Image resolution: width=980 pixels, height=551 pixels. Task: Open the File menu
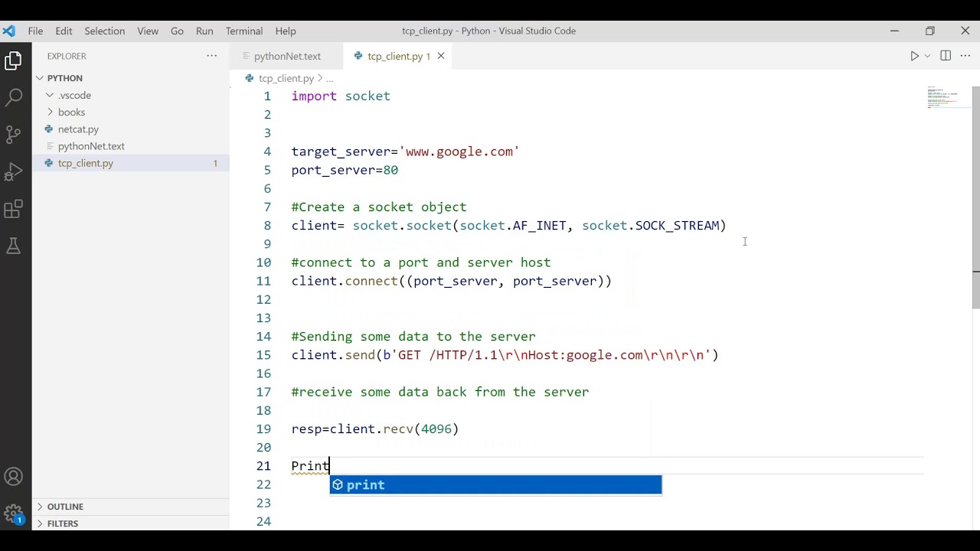pos(35,31)
